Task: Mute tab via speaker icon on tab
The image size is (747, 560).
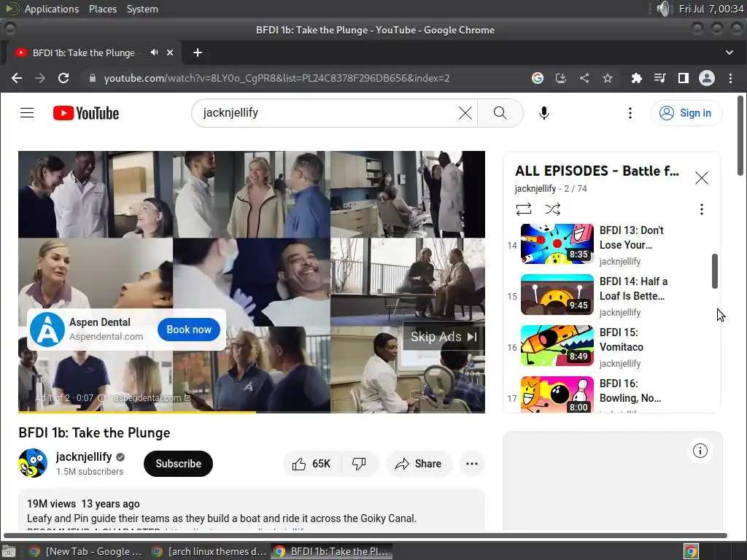Action: tap(155, 52)
